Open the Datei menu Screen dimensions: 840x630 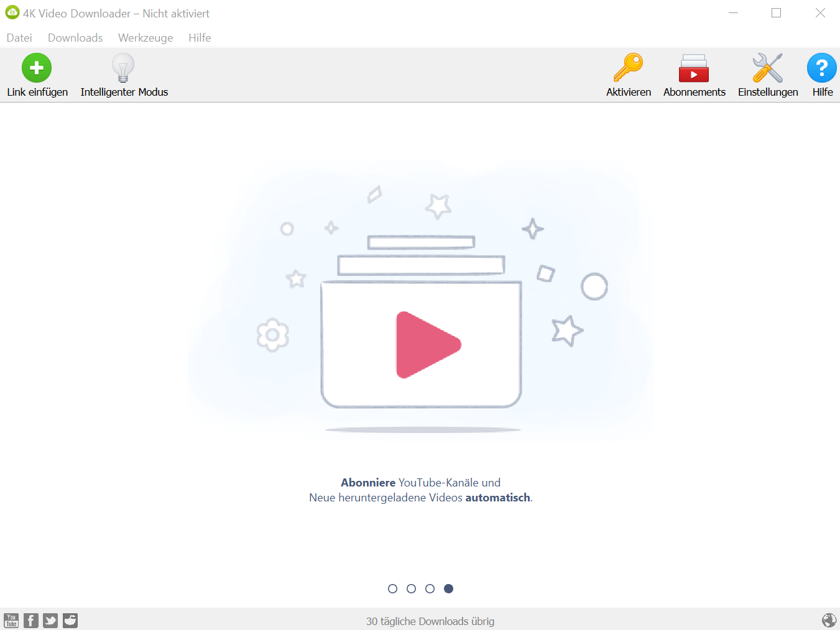pyautogui.click(x=19, y=38)
